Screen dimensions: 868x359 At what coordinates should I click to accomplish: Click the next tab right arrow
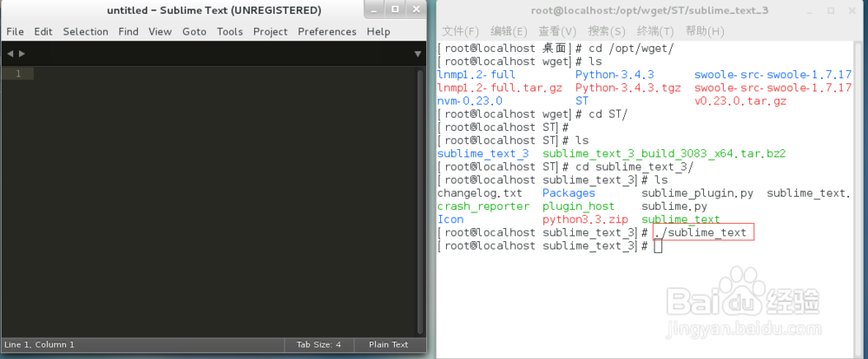click(23, 54)
